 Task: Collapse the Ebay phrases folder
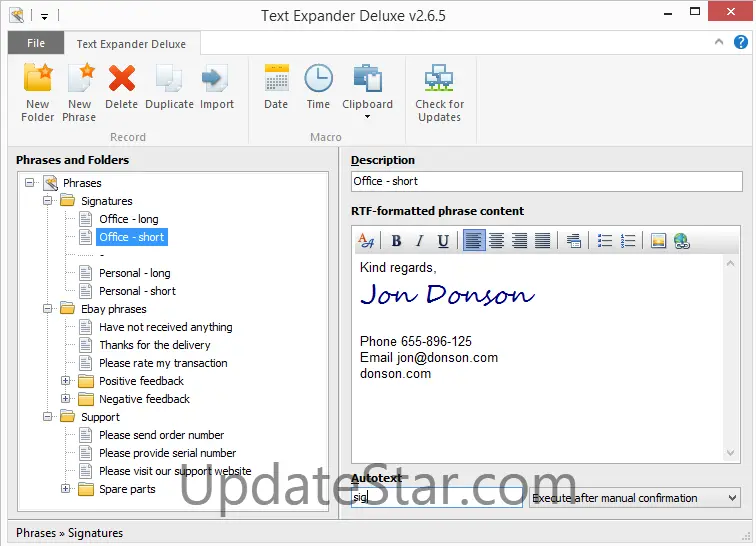[48, 309]
